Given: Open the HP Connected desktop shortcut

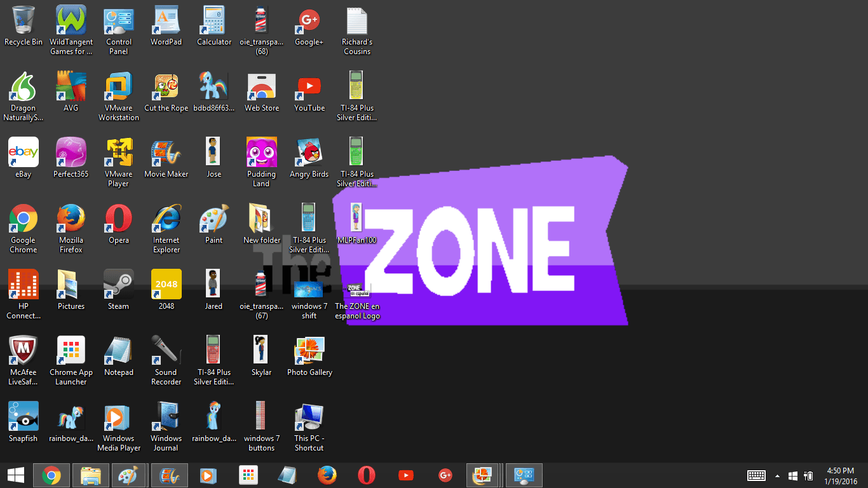Looking at the screenshot, I should tap(24, 295).
